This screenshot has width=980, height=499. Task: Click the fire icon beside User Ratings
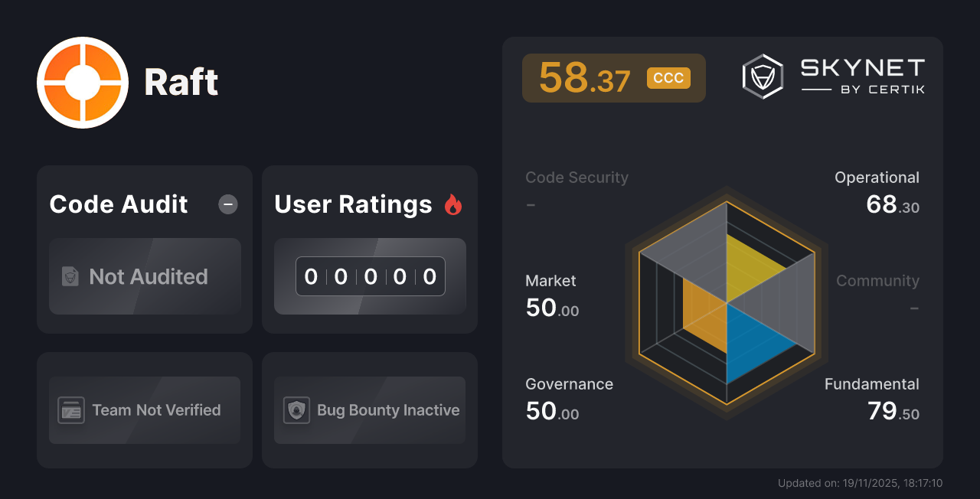pos(453,204)
